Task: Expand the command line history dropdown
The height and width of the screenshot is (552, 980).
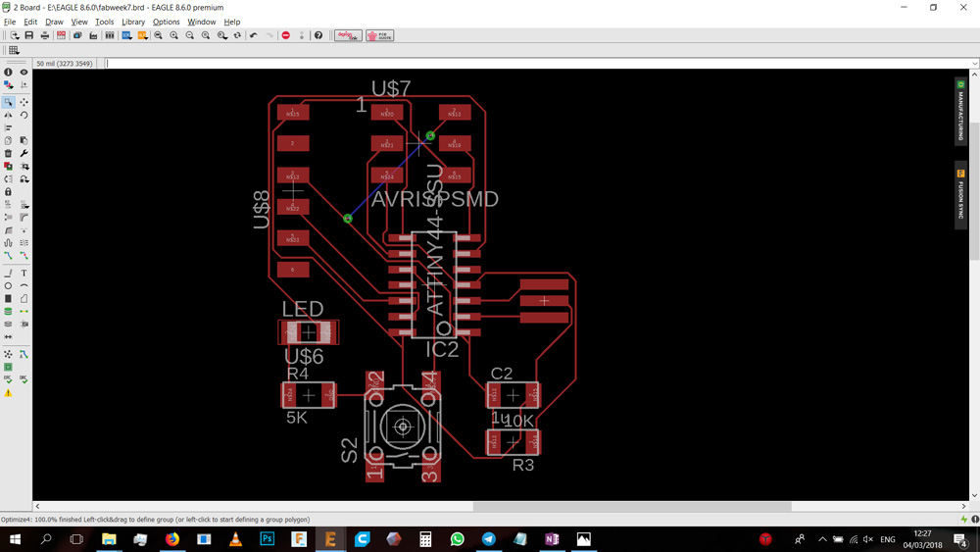Action: click(x=974, y=63)
